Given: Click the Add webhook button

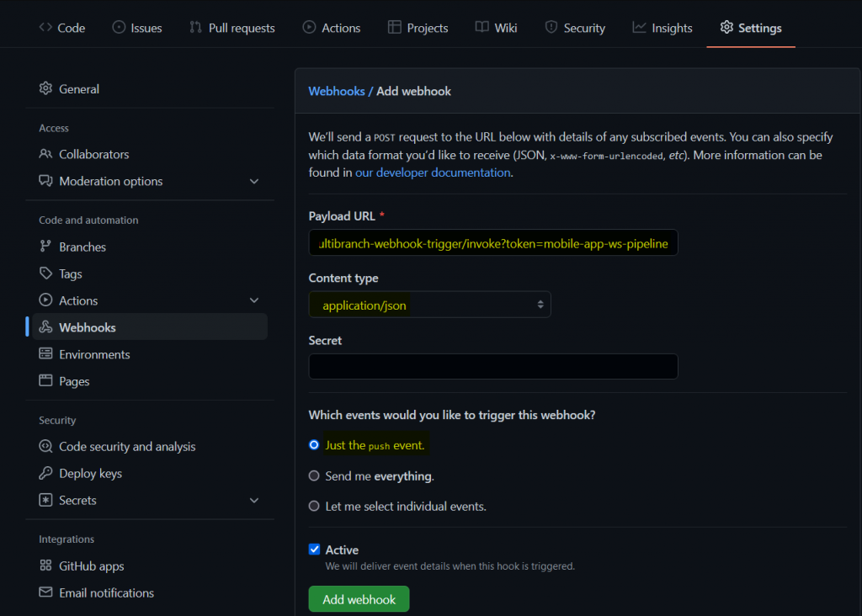Looking at the screenshot, I should point(359,599).
